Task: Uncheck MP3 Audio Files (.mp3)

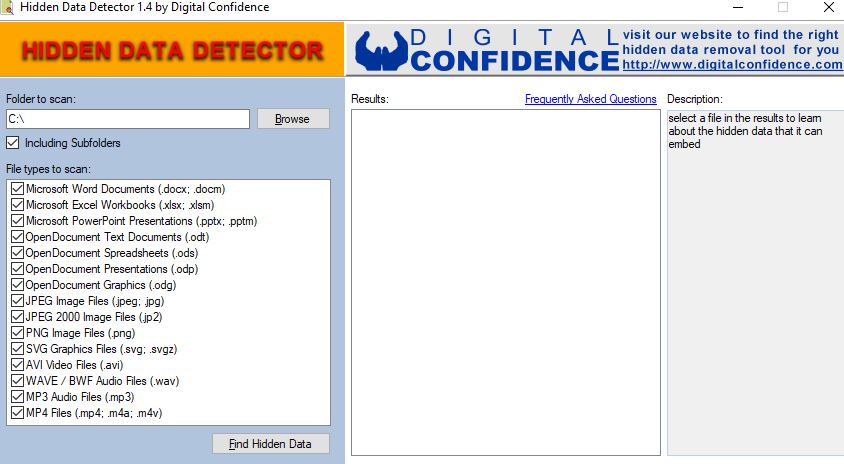Action: tap(17, 397)
